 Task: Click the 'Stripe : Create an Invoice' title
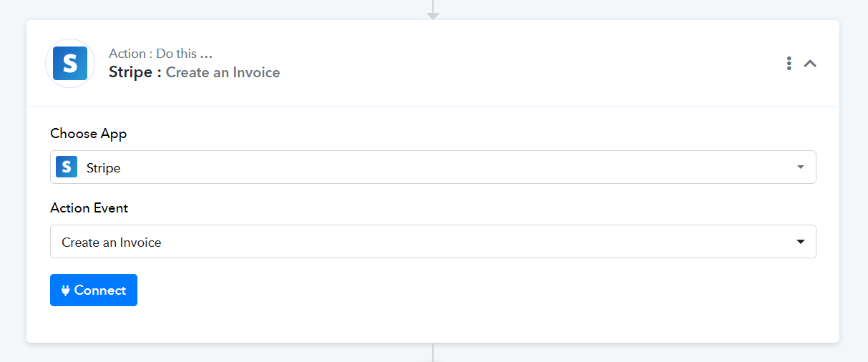point(195,72)
